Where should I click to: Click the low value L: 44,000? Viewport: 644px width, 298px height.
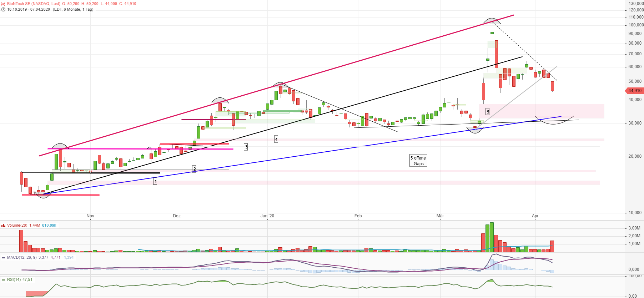(x=109, y=4)
